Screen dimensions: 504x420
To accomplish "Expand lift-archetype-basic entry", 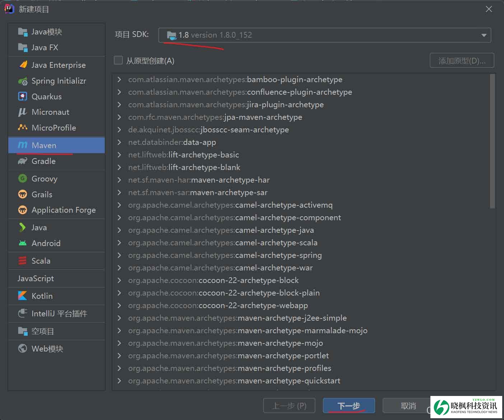I will point(119,155).
